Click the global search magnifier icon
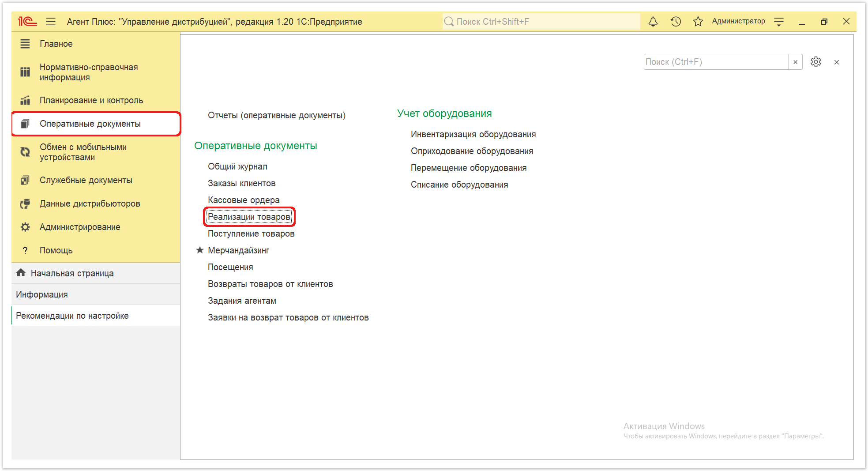This screenshot has height=471, width=868. [449, 21]
